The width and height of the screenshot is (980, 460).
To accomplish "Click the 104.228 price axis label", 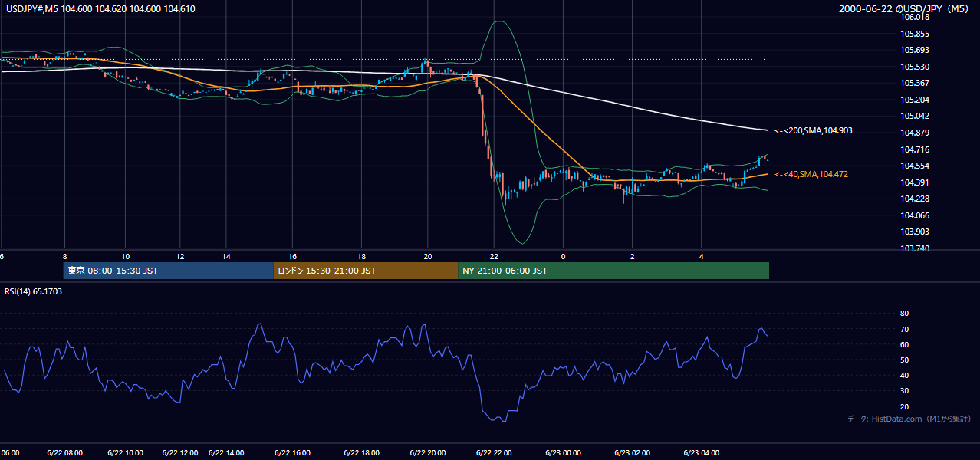I will pyautogui.click(x=914, y=199).
